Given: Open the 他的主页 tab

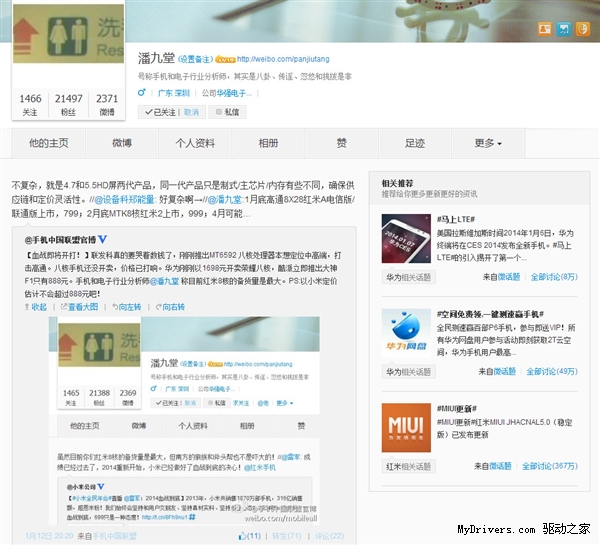Looking at the screenshot, I should click(49, 143).
